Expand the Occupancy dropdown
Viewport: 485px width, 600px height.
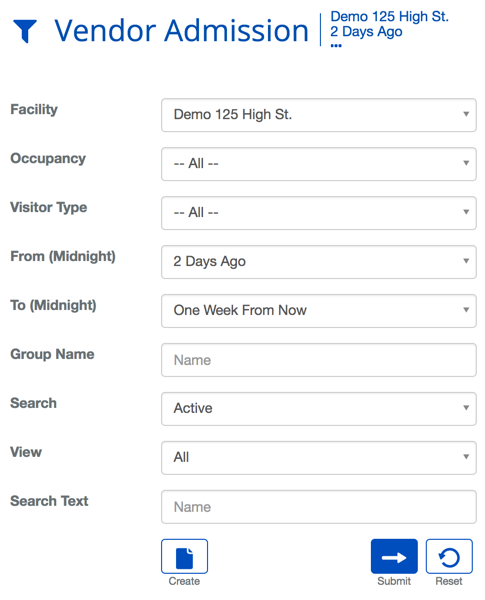pos(318,164)
